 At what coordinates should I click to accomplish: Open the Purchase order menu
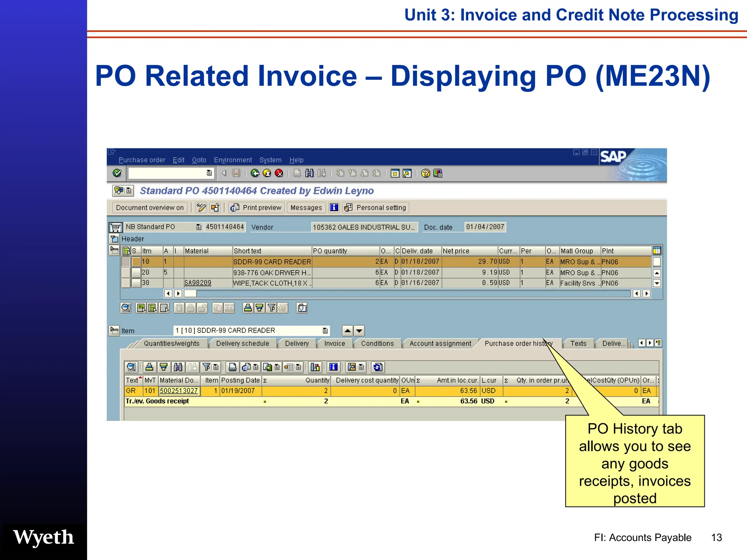point(142,160)
